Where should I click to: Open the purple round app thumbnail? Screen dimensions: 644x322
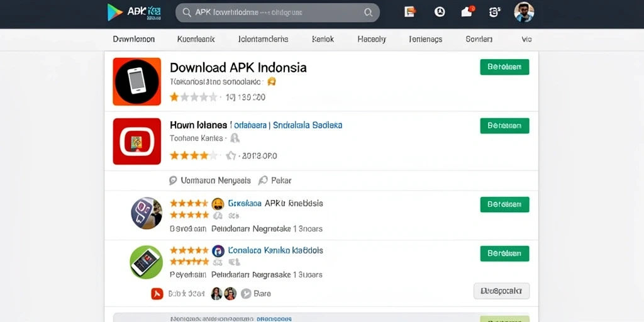click(147, 213)
